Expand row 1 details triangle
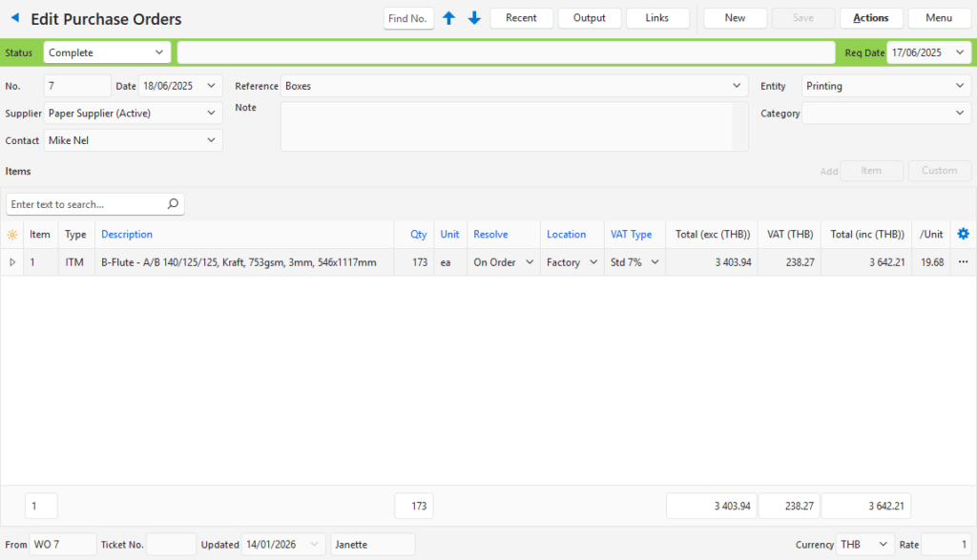977x560 pixels. [12, 262]
